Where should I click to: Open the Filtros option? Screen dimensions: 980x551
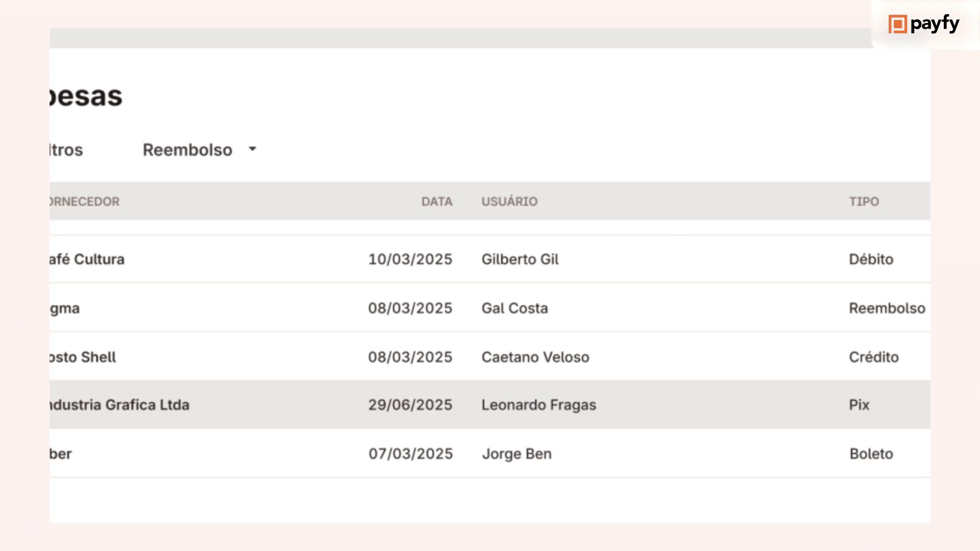[x=66, y=150]
